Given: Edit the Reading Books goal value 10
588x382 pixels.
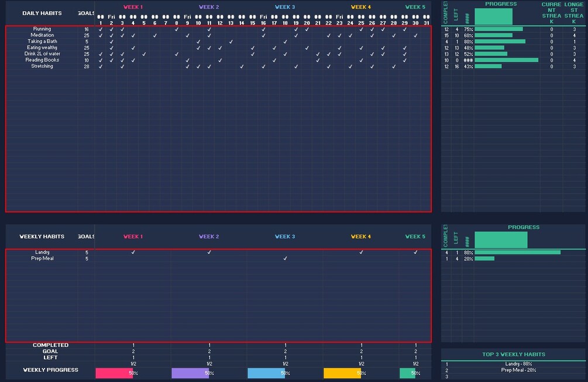Looking at the screenshot, I should [87, 60].
